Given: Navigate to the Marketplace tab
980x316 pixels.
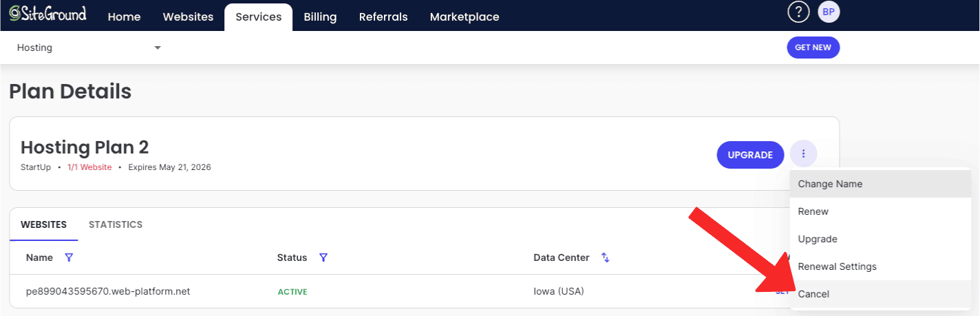Looking at the screenshot, I should (465, 17).
